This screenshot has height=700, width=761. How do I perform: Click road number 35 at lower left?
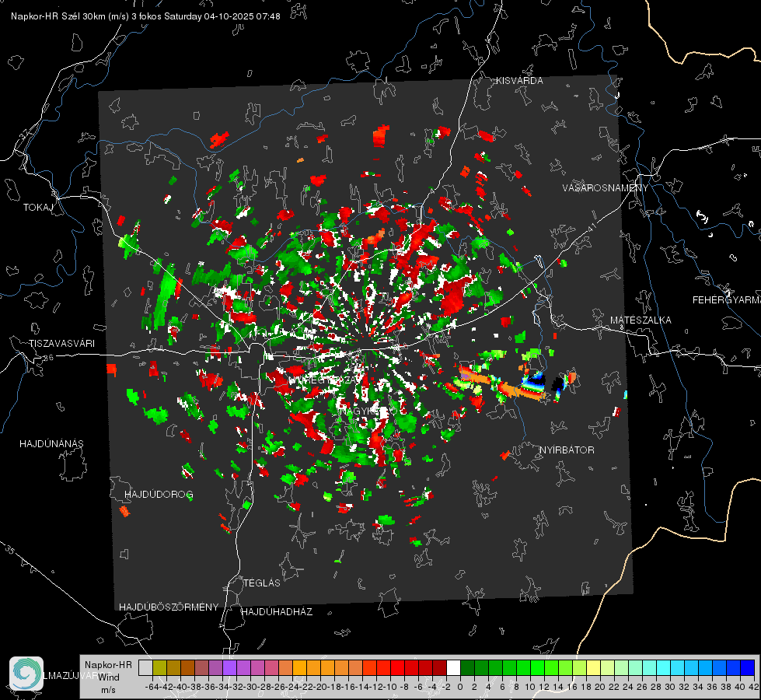click(x=10, y=549)
